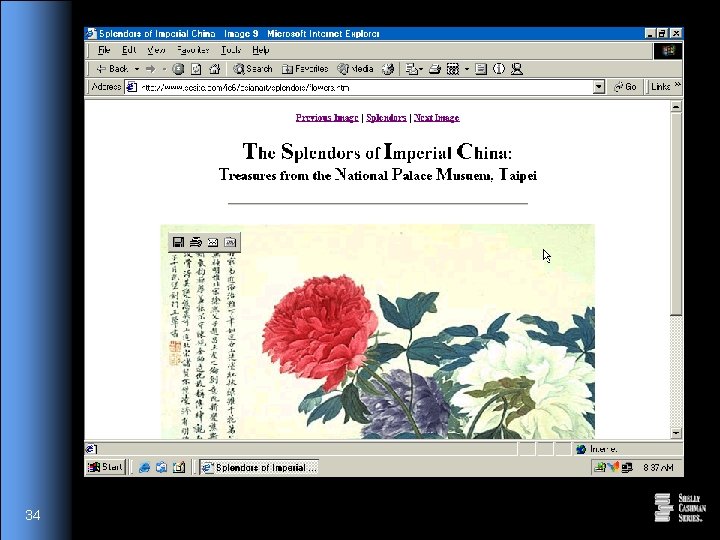This screenshot has width=720, height=540.
Task: Open the File menu
Action: (x=104, y=50)
